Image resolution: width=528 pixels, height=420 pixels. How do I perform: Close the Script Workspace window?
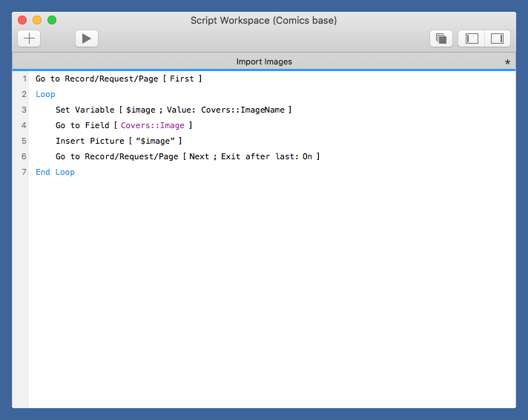click(x=22, y=20)
